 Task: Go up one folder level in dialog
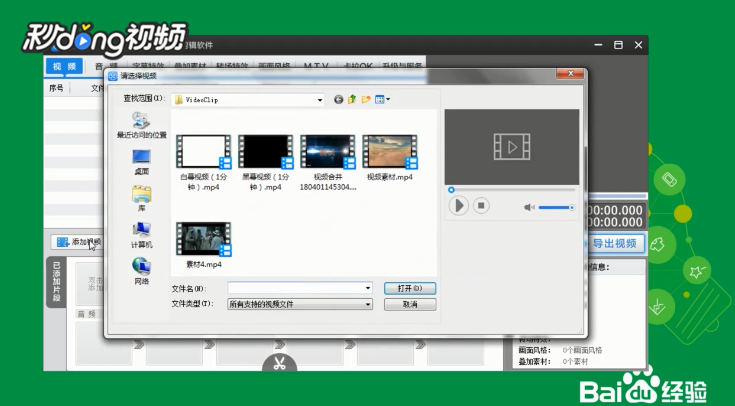pos(352,99)
